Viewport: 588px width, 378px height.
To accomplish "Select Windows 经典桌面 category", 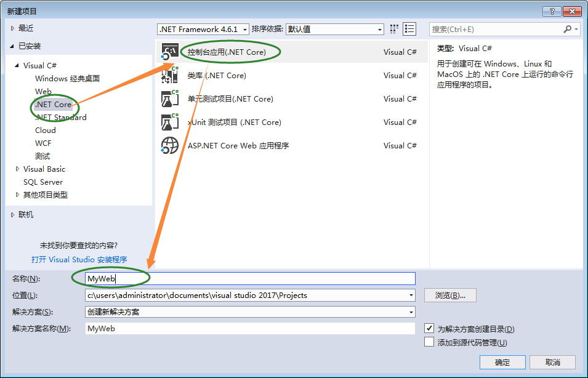I will (x=68, y=78).
